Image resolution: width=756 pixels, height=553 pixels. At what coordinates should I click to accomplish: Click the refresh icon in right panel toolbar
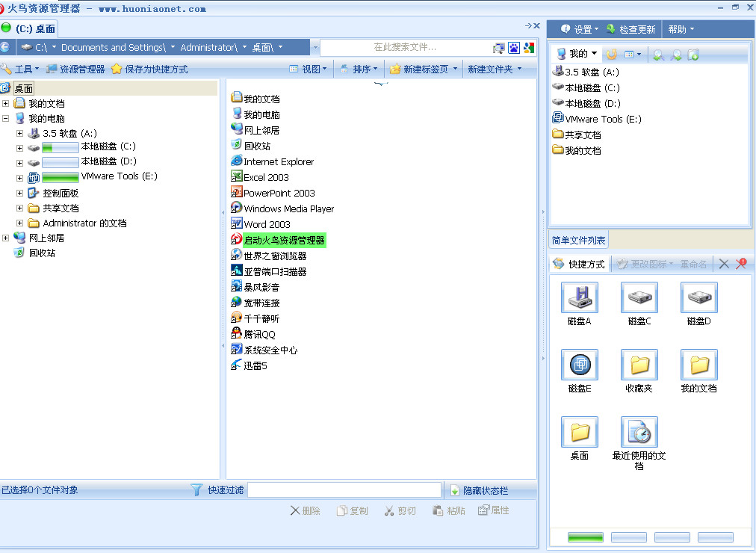[x=611, y=55]
